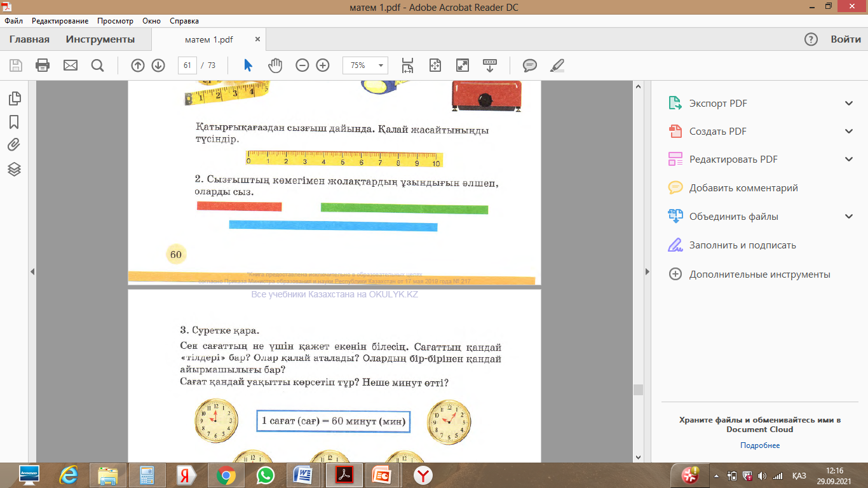Go to next page arrow
The width and height of the screenshot is (868, 488).
[158, 65]
